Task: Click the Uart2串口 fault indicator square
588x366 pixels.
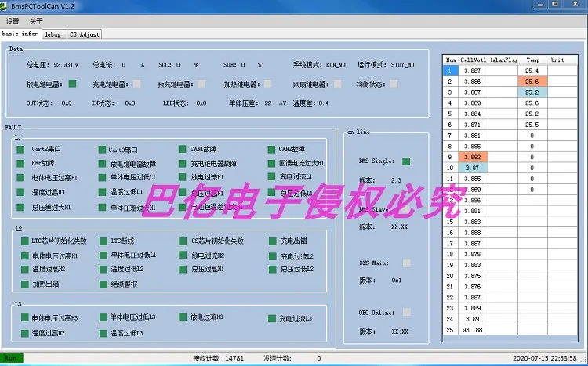Action: [21, 150]
